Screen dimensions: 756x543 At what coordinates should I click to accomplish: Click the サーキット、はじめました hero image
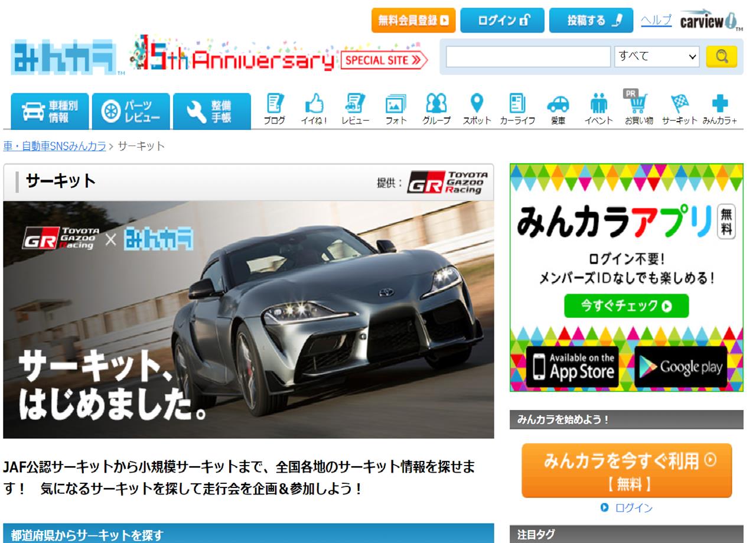coord(249,320)
